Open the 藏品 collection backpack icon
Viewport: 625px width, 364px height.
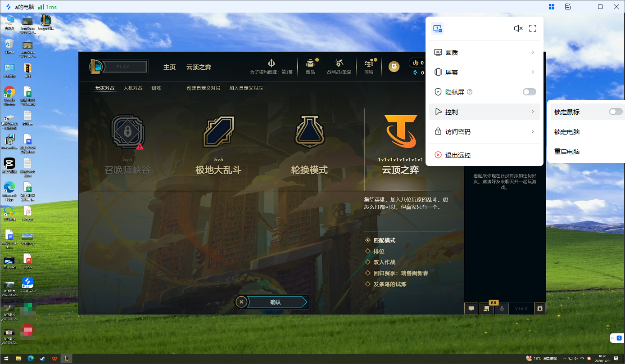point(310,64)
